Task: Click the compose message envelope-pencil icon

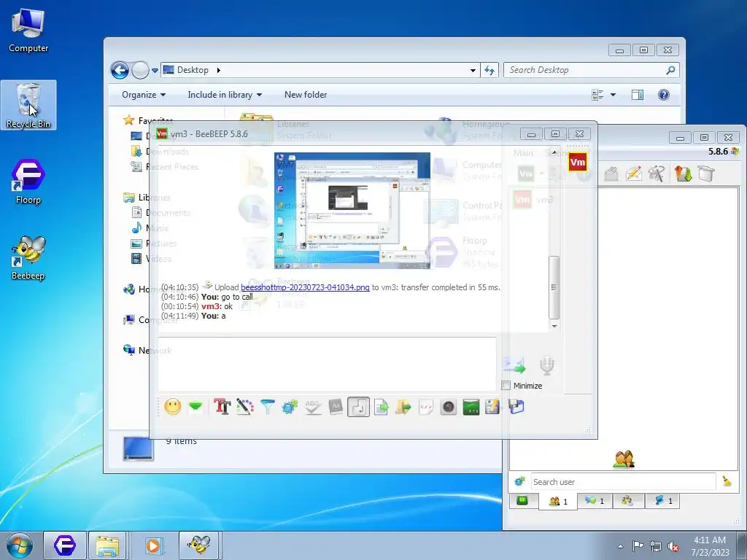Action: (634, 174)
